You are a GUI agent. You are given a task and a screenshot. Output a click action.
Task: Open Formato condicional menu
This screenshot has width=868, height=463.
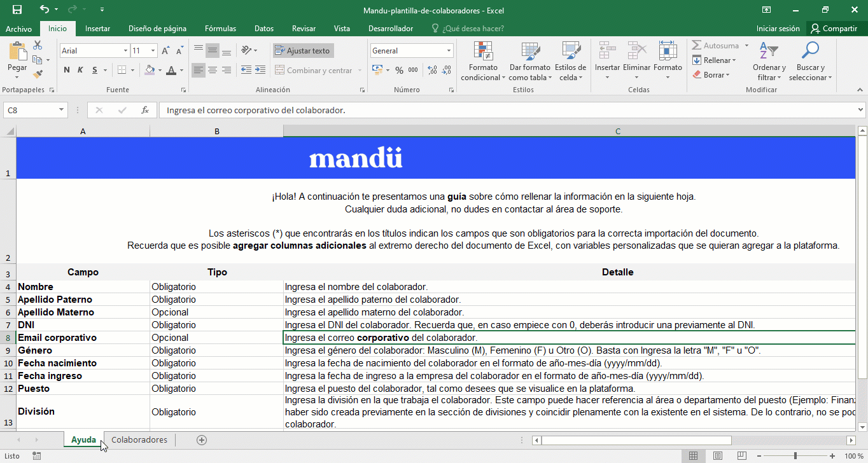(x=483, y=62)
